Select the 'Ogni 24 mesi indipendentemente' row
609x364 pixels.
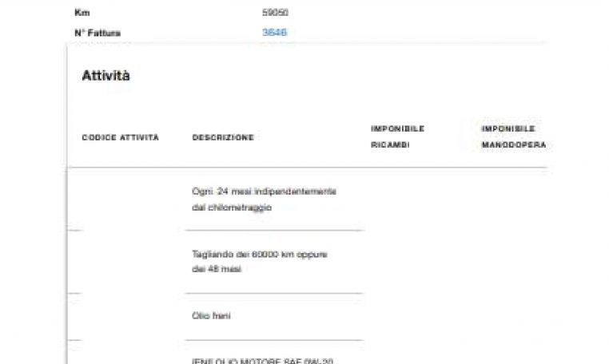[x=264, y=192]
